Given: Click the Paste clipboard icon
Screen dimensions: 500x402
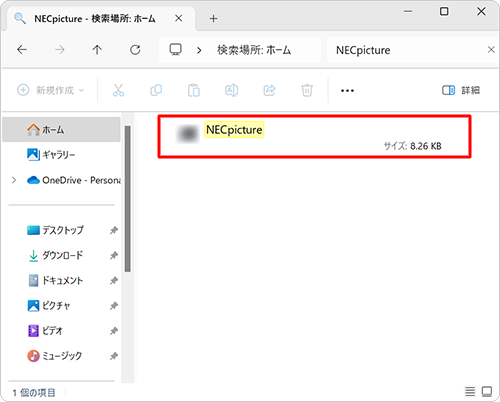Looking at the screenshot, I should (x=194, y=90).
